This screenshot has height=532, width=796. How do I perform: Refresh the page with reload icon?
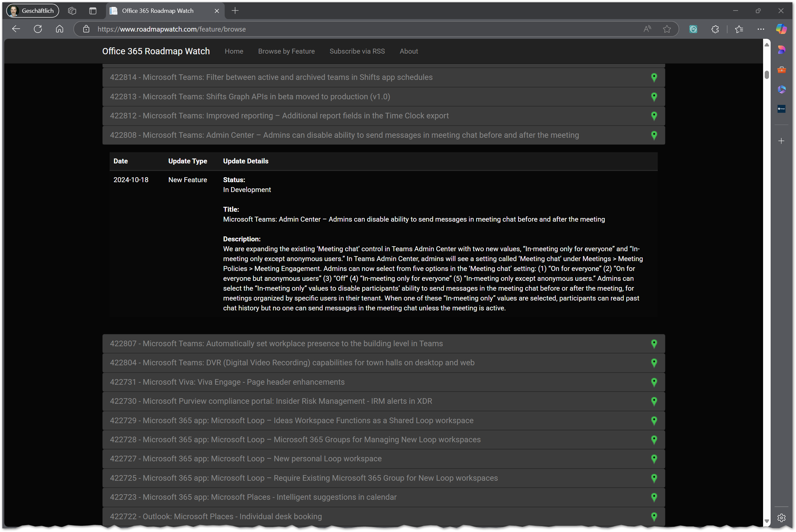click(x=38, y=29)
